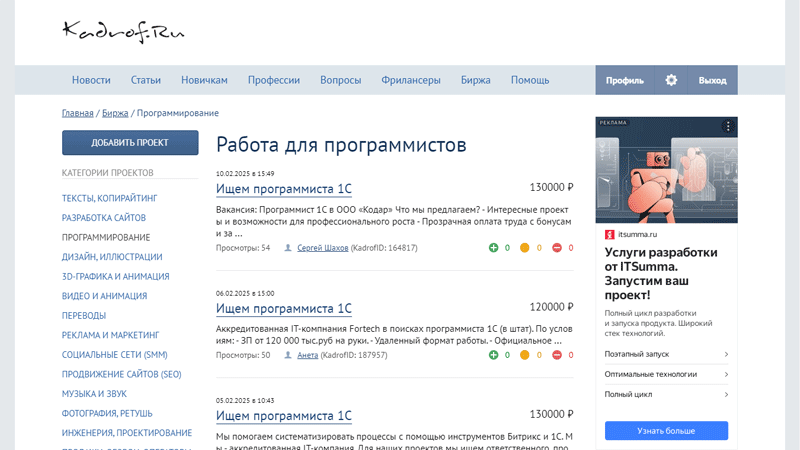Click green plus rating on second listing
The height and width of the screenshot is (450, 800).
pos(493,355)
